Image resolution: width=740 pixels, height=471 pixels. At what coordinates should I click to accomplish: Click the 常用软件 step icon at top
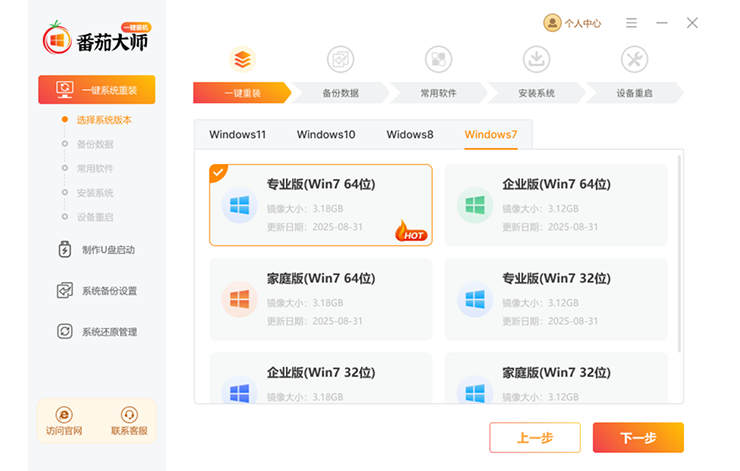tap(438, 60)
